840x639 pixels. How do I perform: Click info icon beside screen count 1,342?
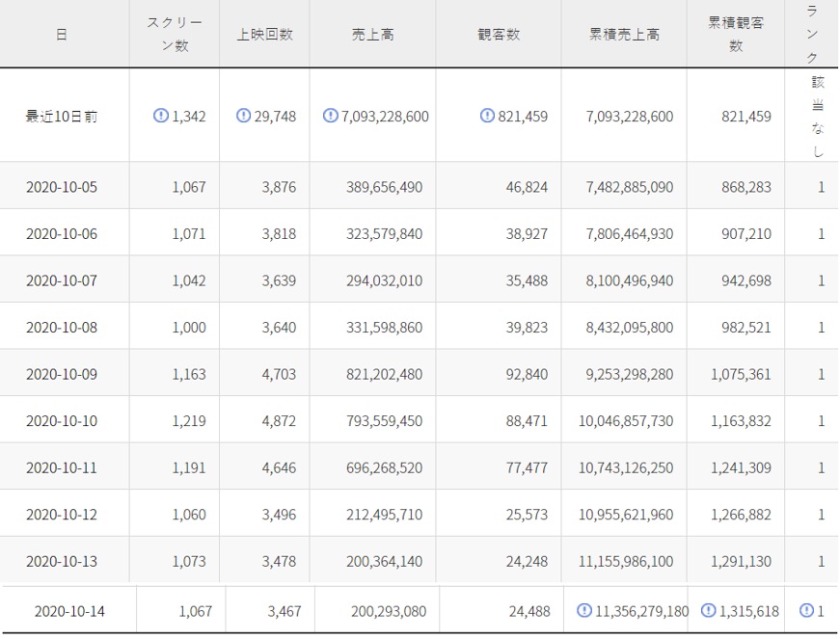coord(161,116)
